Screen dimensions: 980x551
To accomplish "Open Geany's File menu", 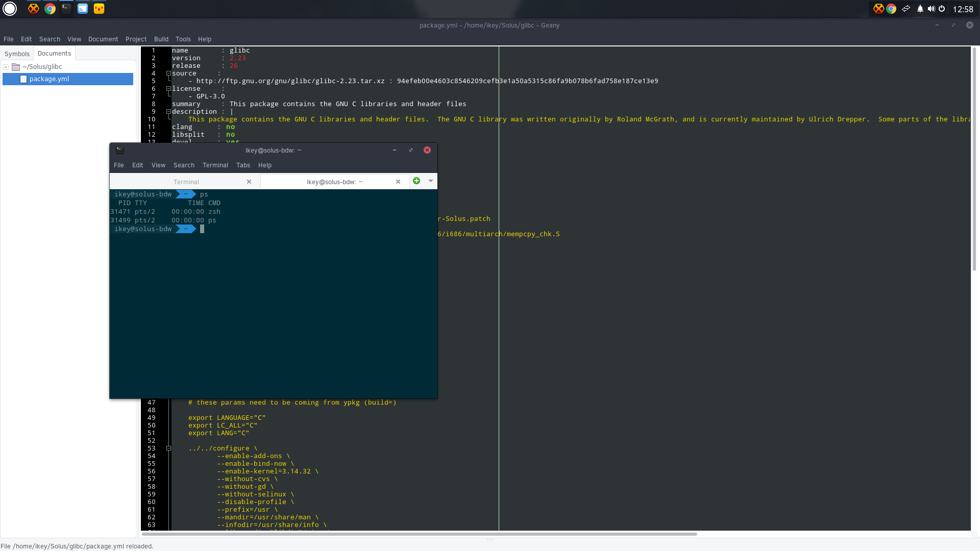I will 9,39.
